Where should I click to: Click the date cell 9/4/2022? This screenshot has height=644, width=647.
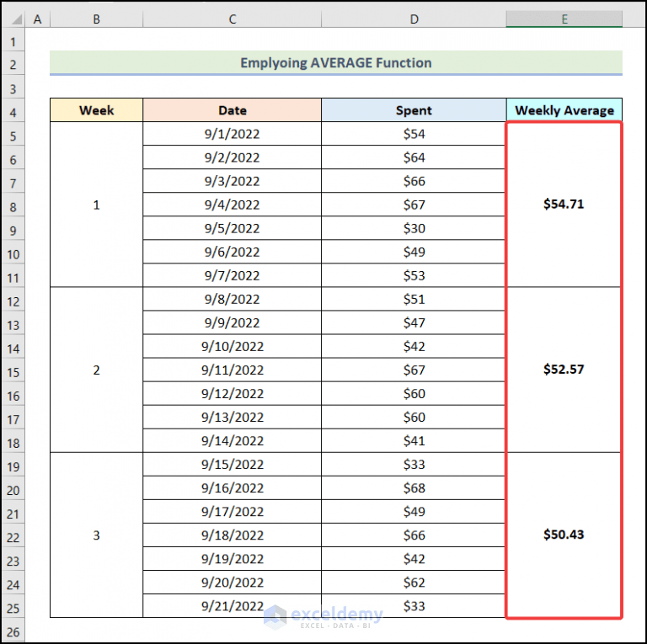(x=233, y=205)
